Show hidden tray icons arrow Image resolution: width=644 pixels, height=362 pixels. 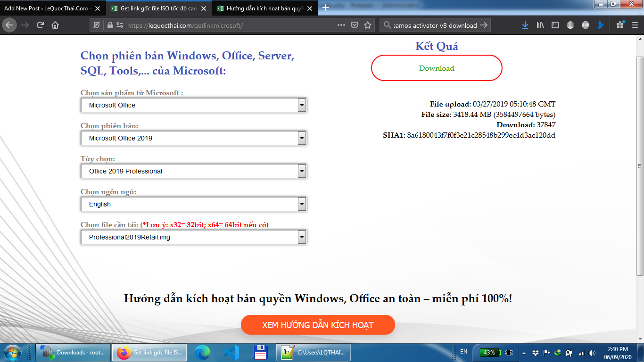[524, 353]
